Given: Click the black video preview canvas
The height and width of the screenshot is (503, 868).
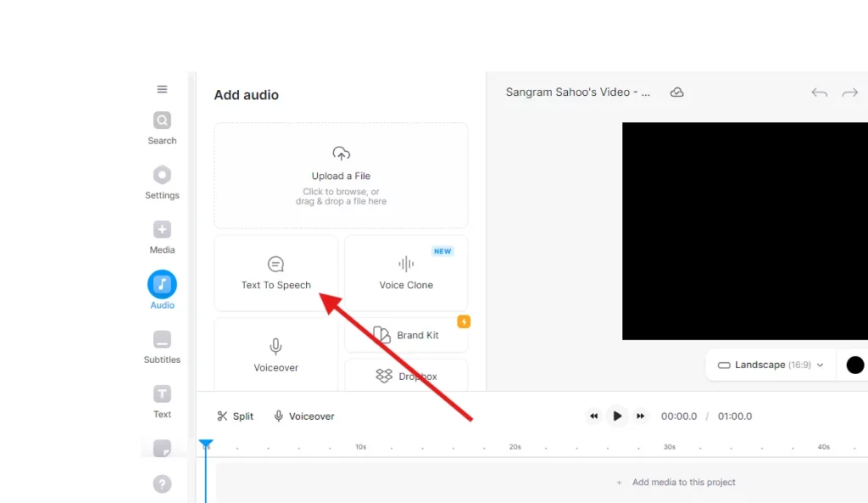Looking at the screenshot, I should coord(745,231).
